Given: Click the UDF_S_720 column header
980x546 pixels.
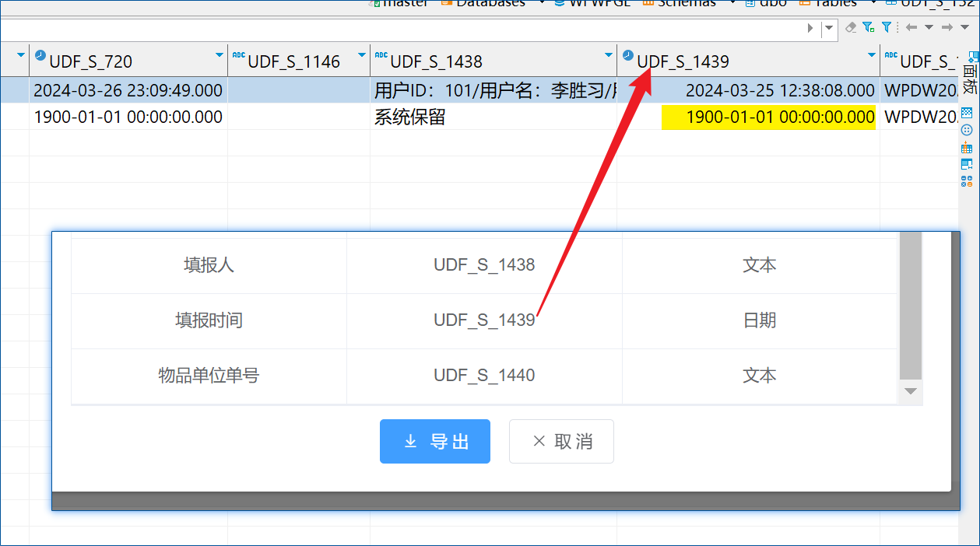Looking at the screenshot, I should tap(128, 61).
